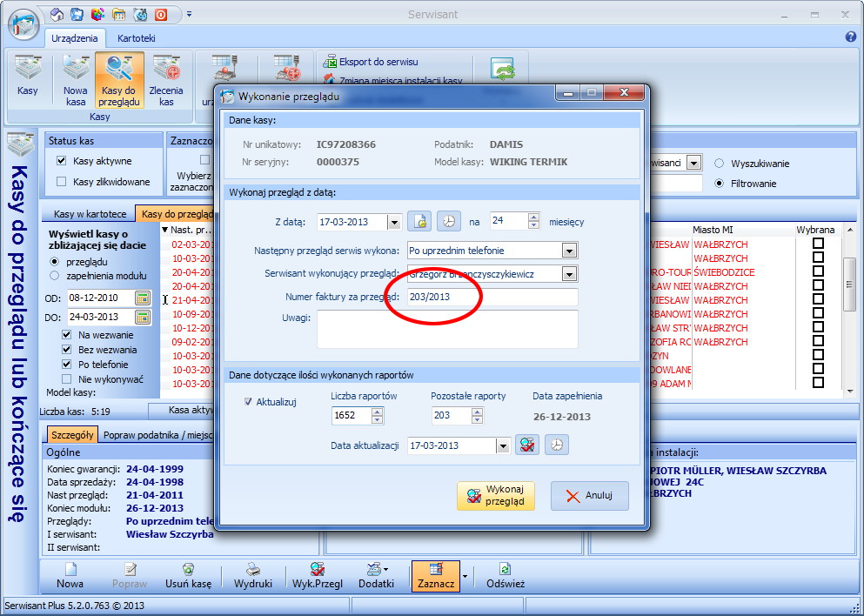Sort by Nast. pr... column header
Image resolution: width=864 pixels, height=616 pixels.
[x=187, y=230]
